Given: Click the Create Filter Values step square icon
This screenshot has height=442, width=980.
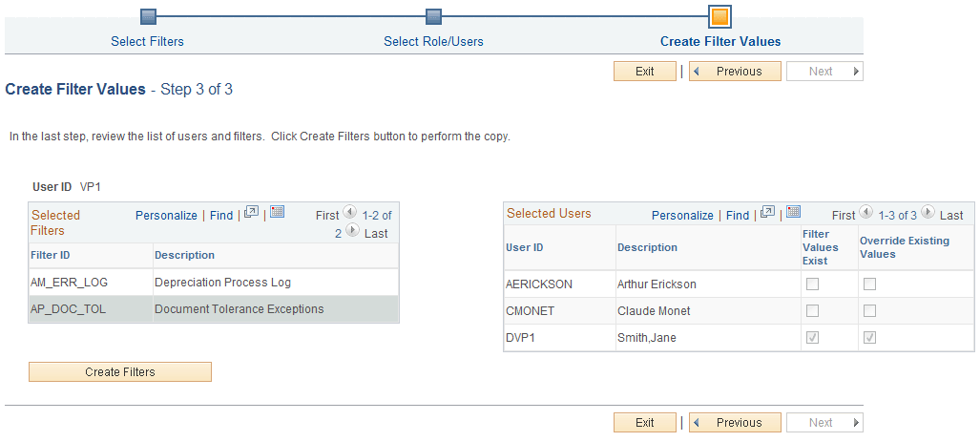Looking at the screenshot, I should (x=720, y=16).
